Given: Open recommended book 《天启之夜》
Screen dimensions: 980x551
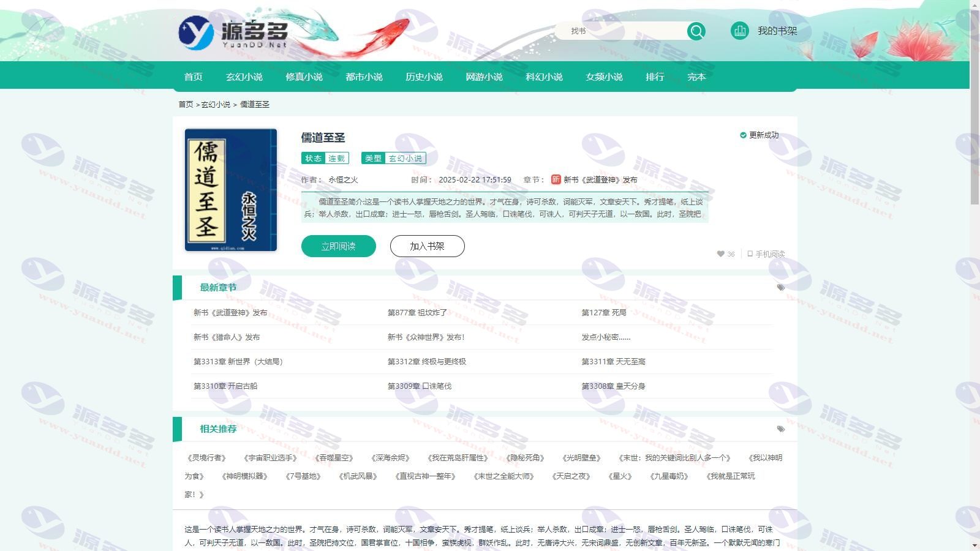Looking at the screenshot, I should click(x=571, y=476).
